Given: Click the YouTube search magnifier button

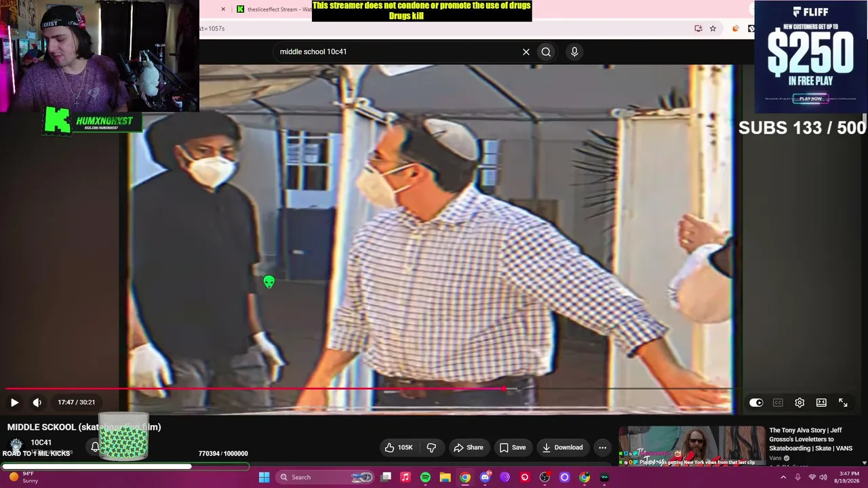Looking at the screenshot, I should tap(546, 52).
